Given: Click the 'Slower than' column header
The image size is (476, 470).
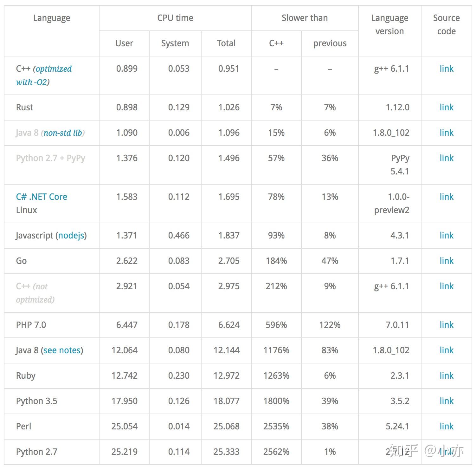Looking at the screenshot, I should pos(305,18).
